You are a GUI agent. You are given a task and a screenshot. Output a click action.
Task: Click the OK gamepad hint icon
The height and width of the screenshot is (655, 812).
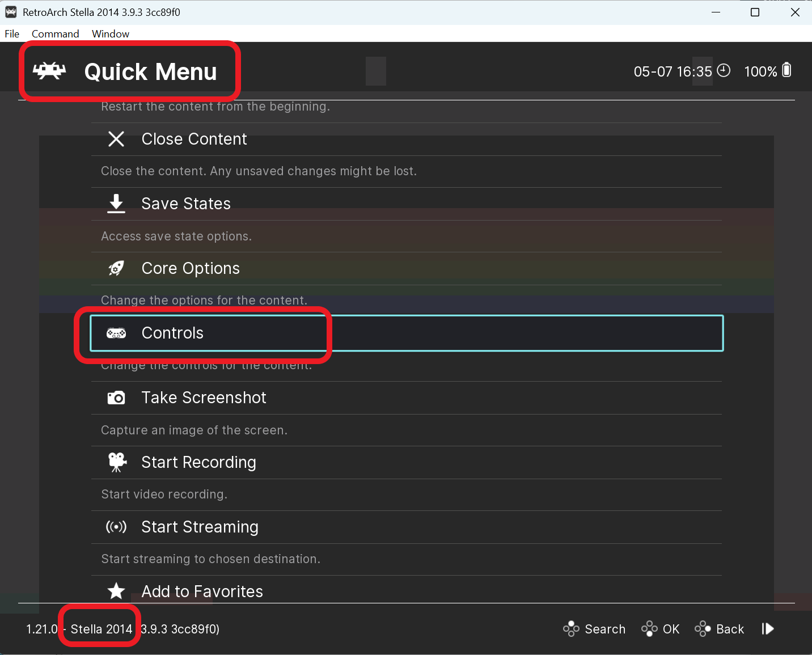pyautogui.click(x=649, y=629)
